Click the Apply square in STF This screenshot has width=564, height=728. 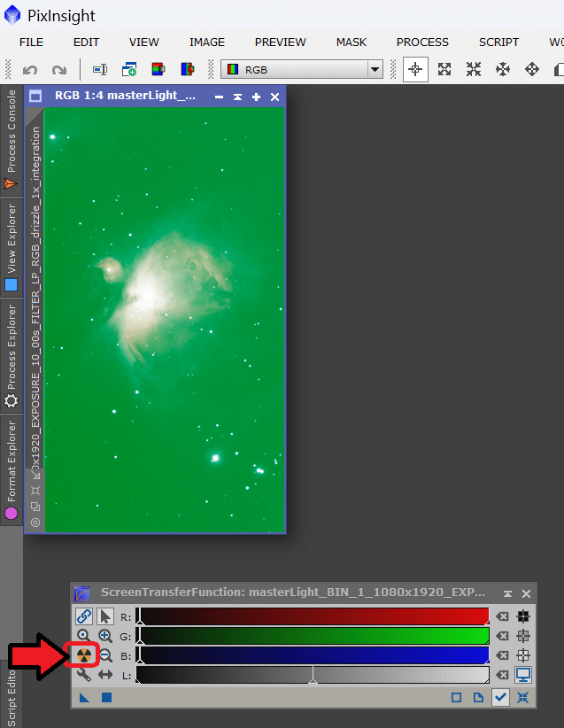(107, 697)
